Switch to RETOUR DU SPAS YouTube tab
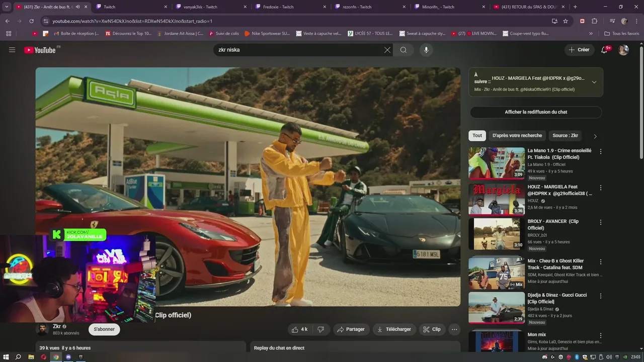 click(x=529, y=7)
